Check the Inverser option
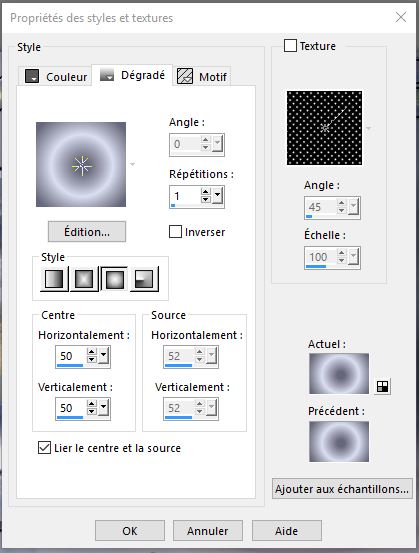 175,232
